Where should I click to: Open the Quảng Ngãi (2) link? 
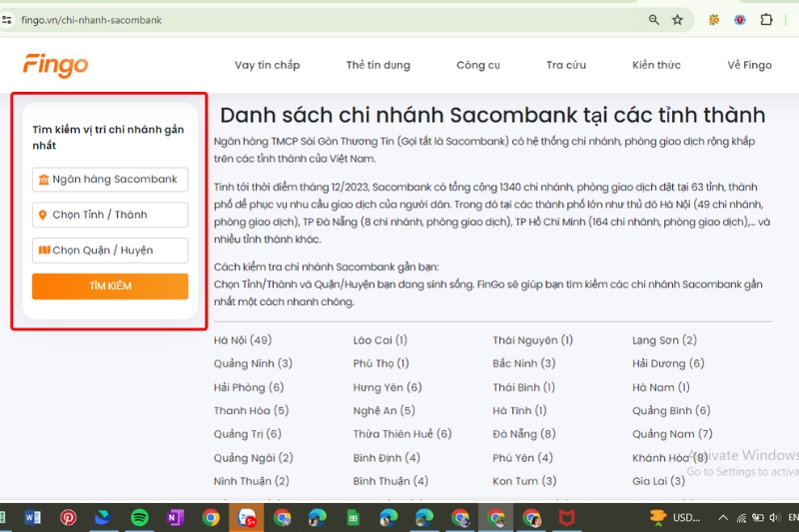tap(254, 458)
